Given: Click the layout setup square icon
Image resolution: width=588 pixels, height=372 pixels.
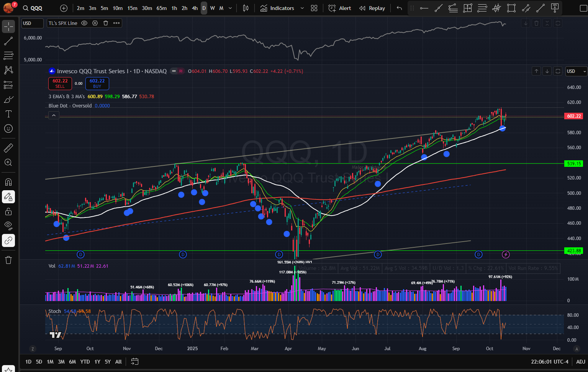Looking at the screenshot, I should point(583,8).
